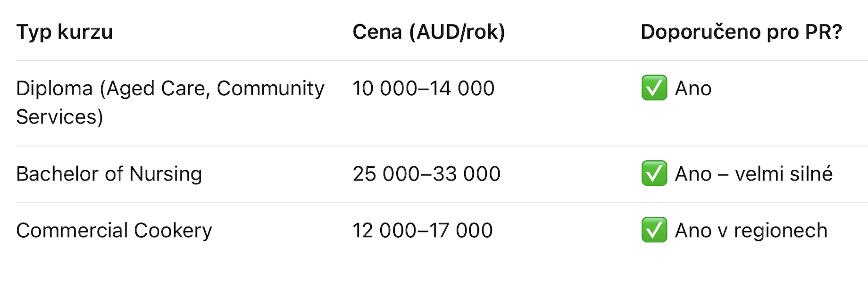Click Ano v regionech text
Viewport: 868px width, 296px height.
click(x=751, y=230)
